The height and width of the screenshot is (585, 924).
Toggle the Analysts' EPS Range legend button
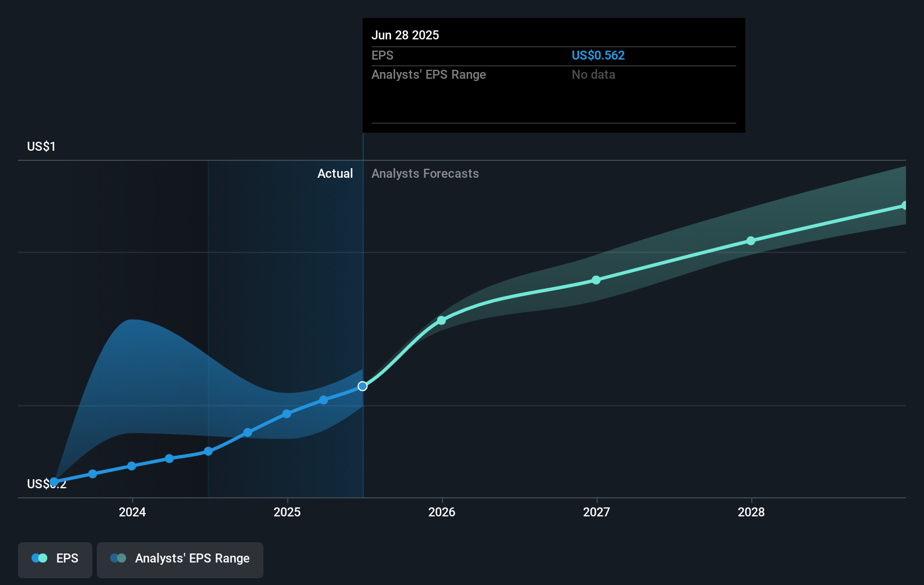click(180, 559)
